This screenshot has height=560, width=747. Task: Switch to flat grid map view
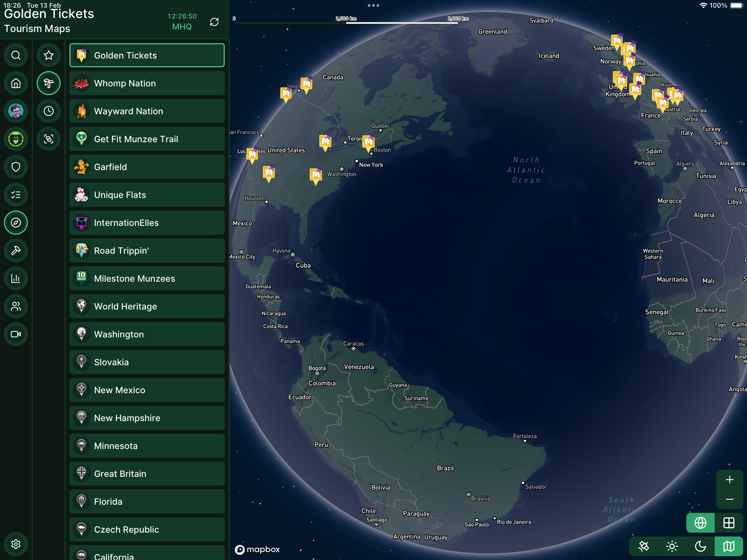(x=729, y=523)
